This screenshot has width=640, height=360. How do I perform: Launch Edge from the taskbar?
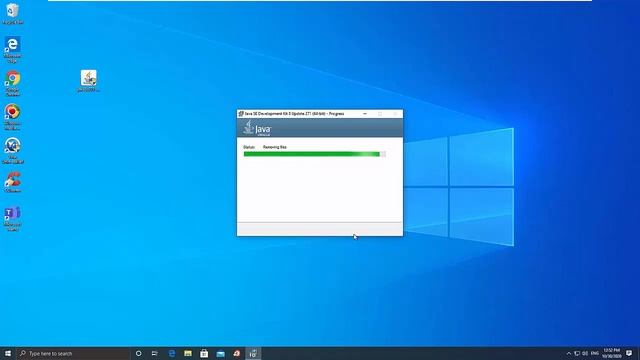point(171,353)
